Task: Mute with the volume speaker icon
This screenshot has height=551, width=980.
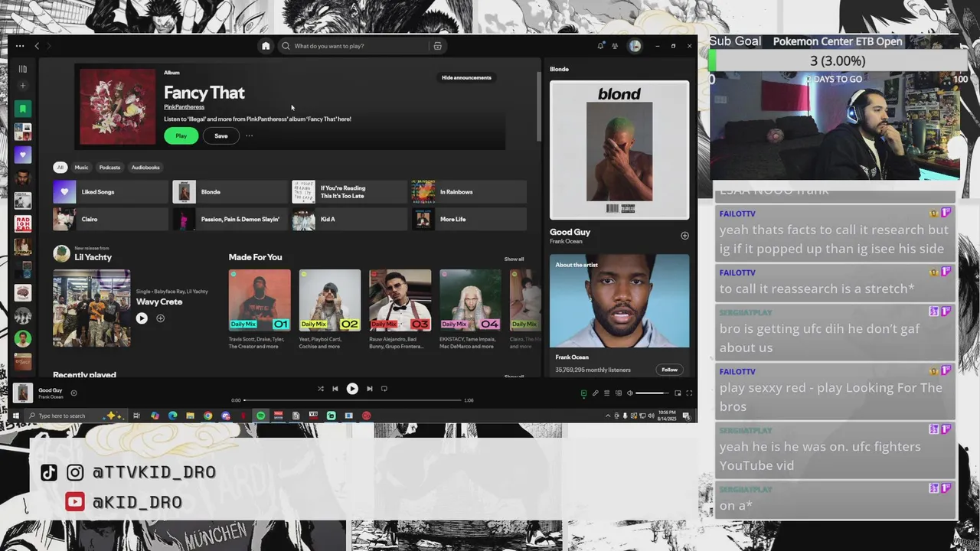Action: pyautogui.click(x=629, y=393)
